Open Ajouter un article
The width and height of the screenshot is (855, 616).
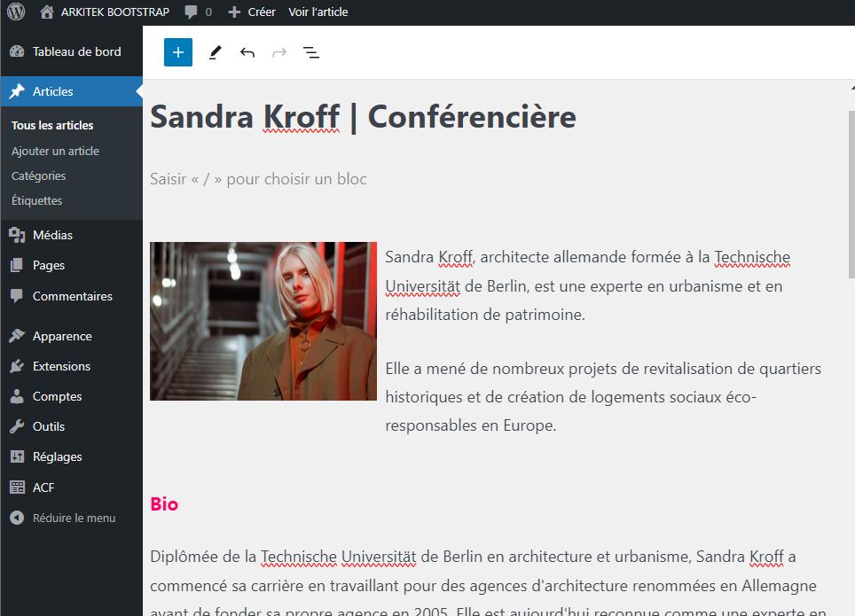click(55, 151)
